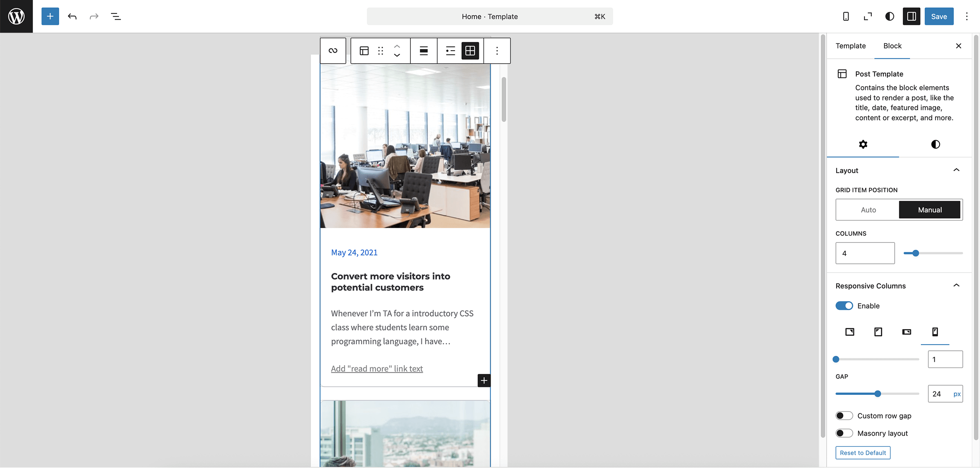The height and width of the screenshot is (468, 980).
Task: Close the settings sidebar
Action: (958, 46)
